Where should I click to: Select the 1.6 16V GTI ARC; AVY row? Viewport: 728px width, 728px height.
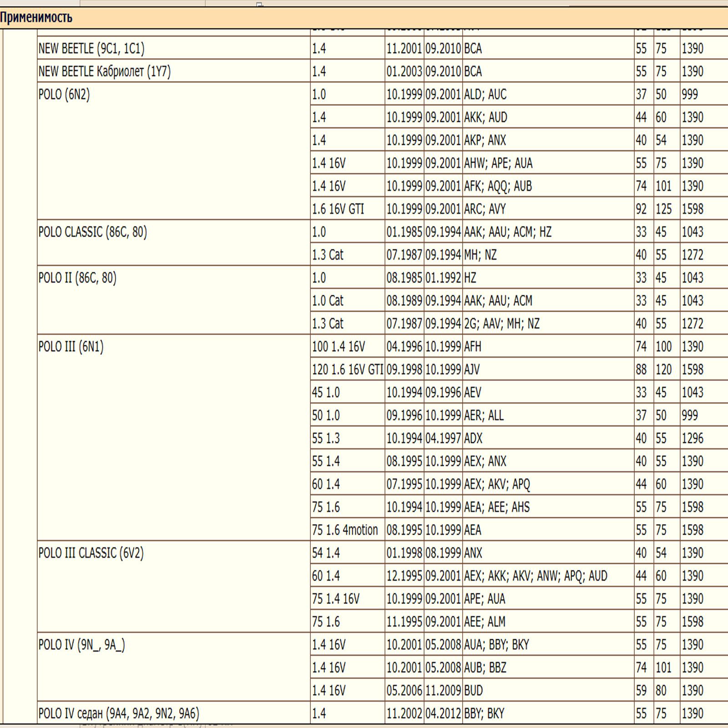click(x=338, y=209)
